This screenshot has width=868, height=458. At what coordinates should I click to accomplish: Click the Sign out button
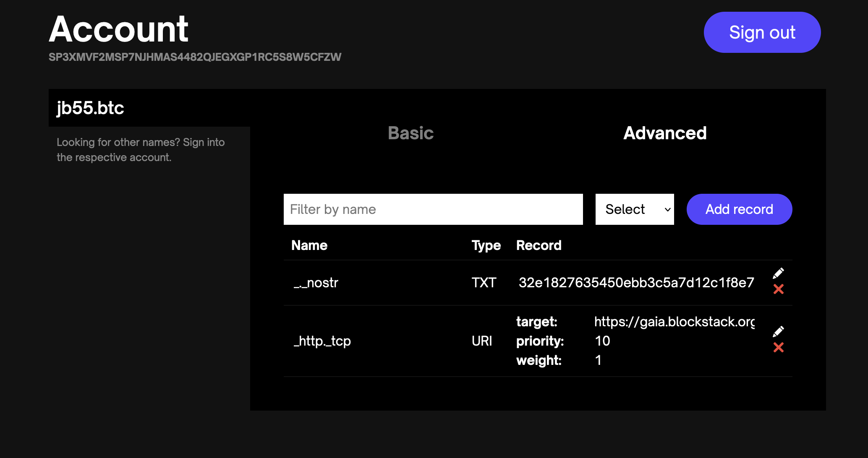(x=762, y=32)
